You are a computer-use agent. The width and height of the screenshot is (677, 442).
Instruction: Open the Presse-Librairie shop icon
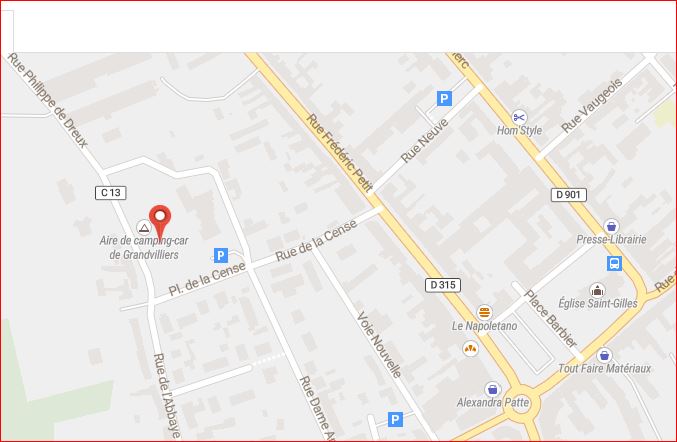[611, 226]
